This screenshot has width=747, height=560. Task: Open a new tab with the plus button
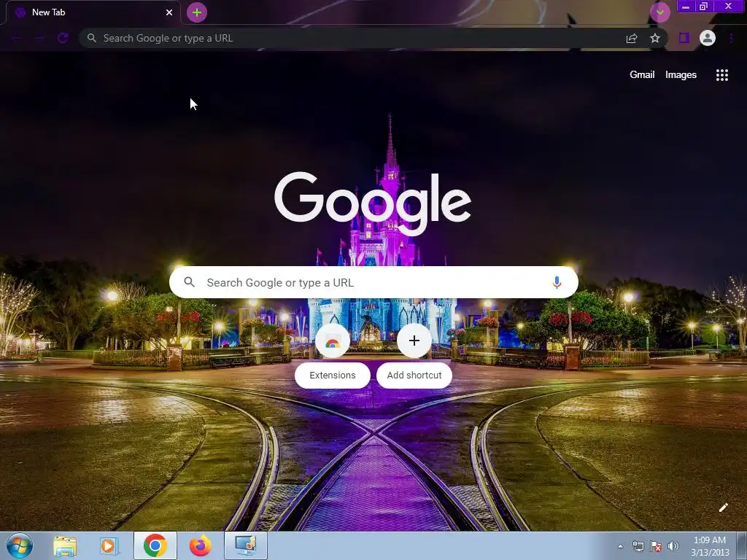[x=197, y=12]
